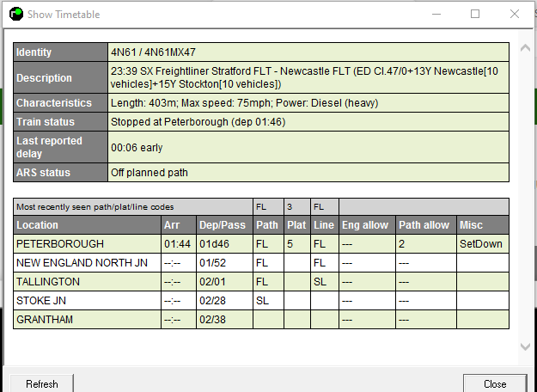Click the 02/01 pass time
The image size is (537, 392).
[x=224, y=282]
